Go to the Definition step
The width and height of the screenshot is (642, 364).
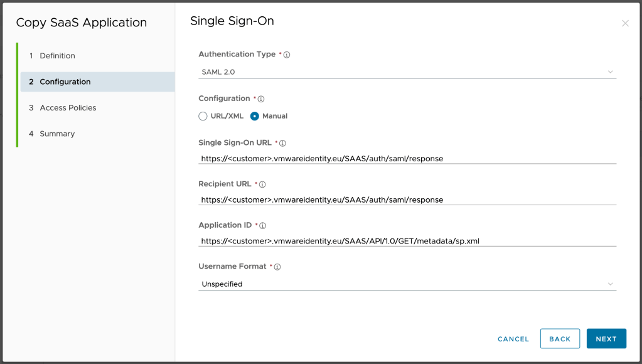(x=57, y=56)
